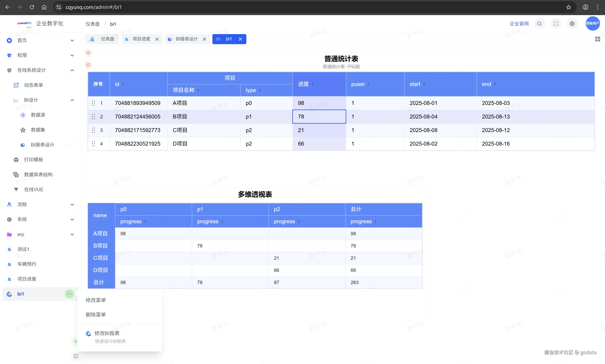Switch to the 项目进度 tab
605x364 pixels.
[141, 39]
